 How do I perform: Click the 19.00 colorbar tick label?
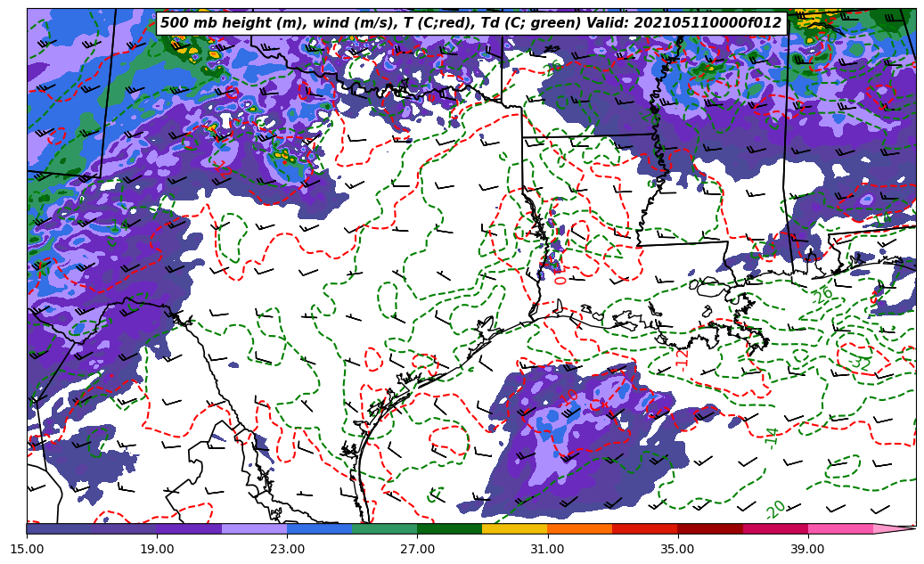[x=157, y=549]
